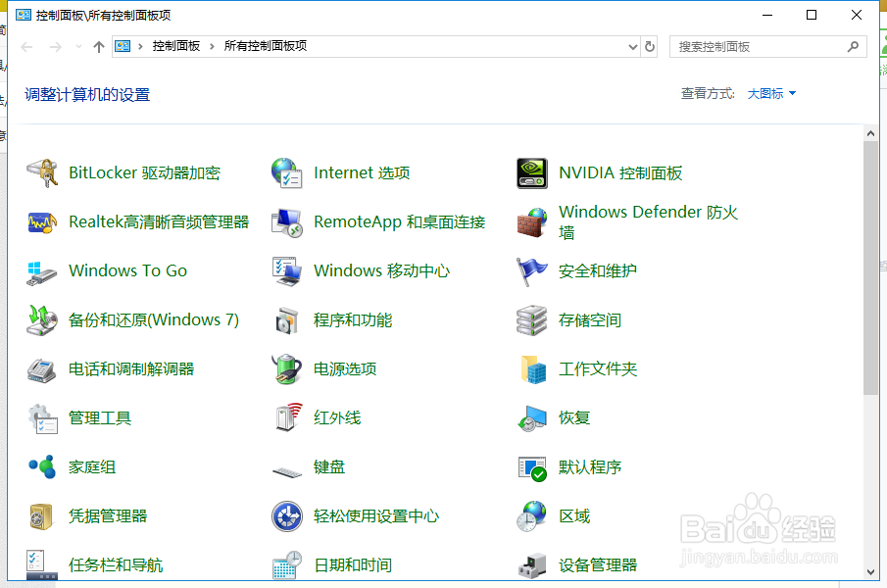Viewport: 887px width, 588px height.
Task: Open 备份和还原(Windows 7) icon
Action: pos(42,320)
